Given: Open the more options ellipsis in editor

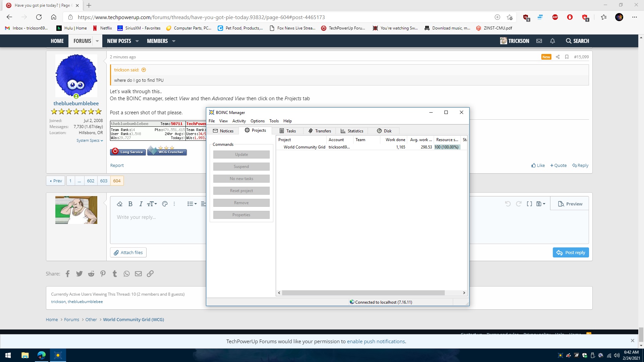Looking at the screenshot, I should (174, 204).
